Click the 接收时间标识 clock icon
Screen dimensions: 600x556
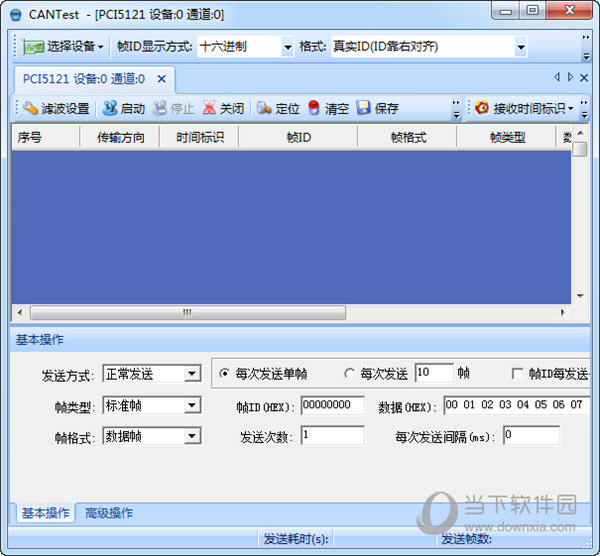[x=482, y=108]
